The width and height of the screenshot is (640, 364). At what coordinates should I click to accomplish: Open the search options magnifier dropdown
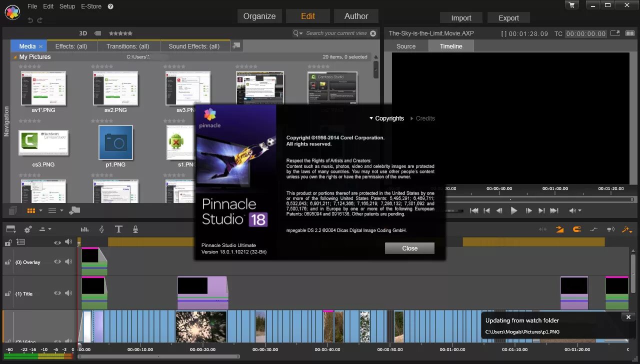tap(298, 33)
